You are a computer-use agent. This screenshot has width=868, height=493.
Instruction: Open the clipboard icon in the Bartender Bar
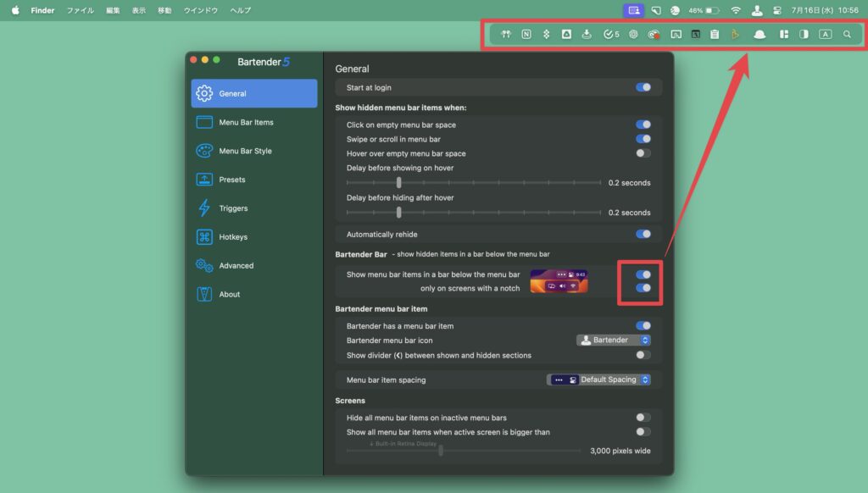coord(715,34)
